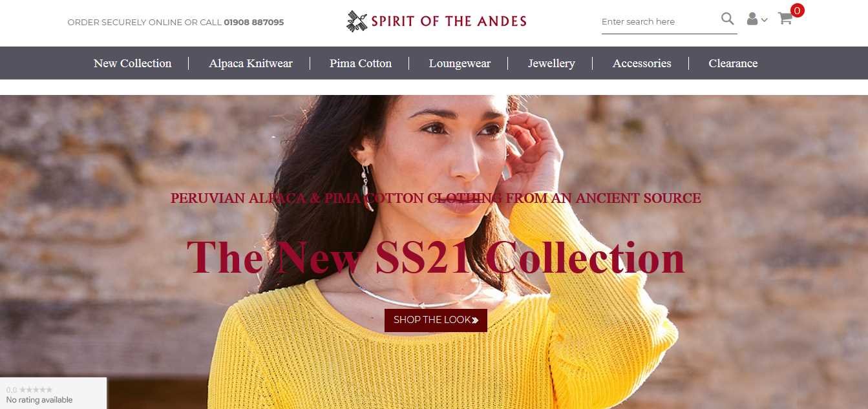Click the crossed emblem logo icon
This screenshot has height=409, width=868.
click(x=357, y=21)
